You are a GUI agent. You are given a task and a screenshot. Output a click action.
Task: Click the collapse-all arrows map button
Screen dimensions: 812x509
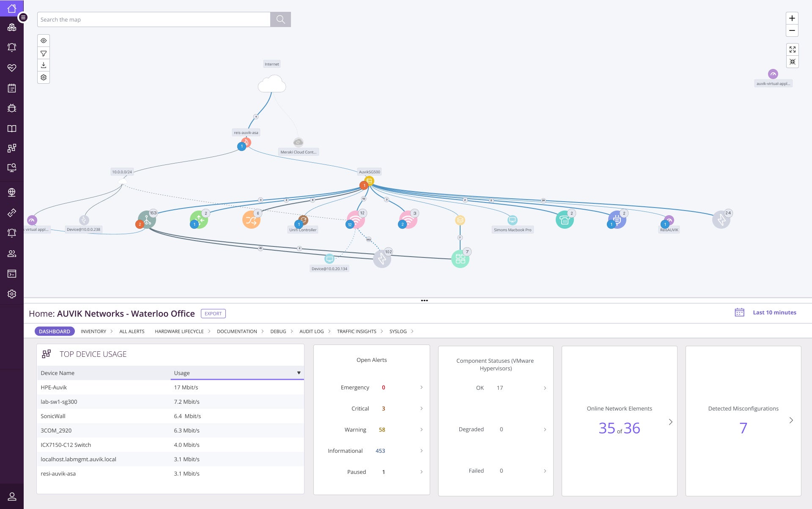click(793, 62)
